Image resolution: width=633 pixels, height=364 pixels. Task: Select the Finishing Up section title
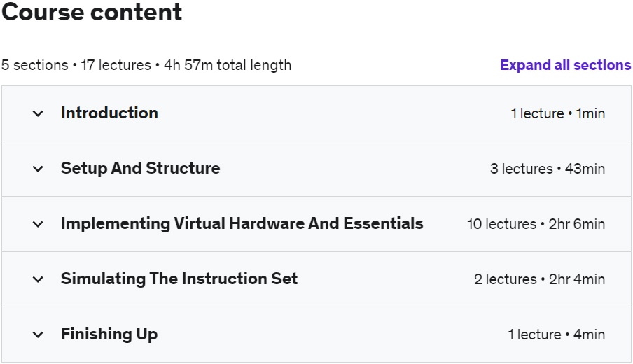109,334
